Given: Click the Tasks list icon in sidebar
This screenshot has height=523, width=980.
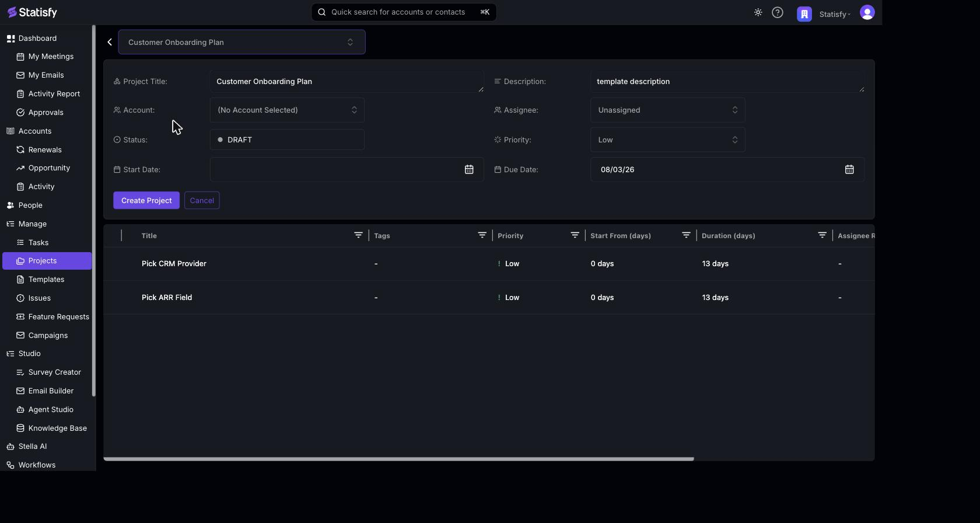Looking at the screenshot, I should coord(20,243).
